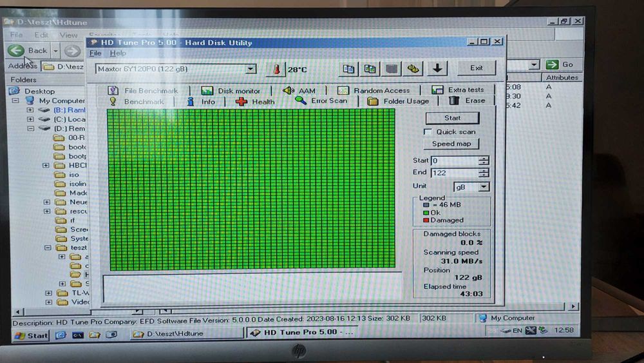Open the Health tab
The width and height of the screenshot is (644, 363).
pyautogui.click(x=255, y=101)
